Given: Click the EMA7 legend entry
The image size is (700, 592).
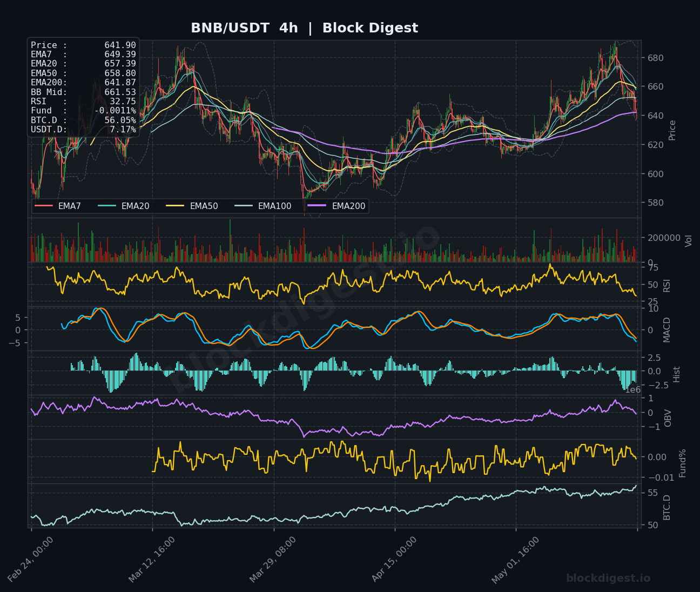Looking at the screenshot, I should pos(58,206).
